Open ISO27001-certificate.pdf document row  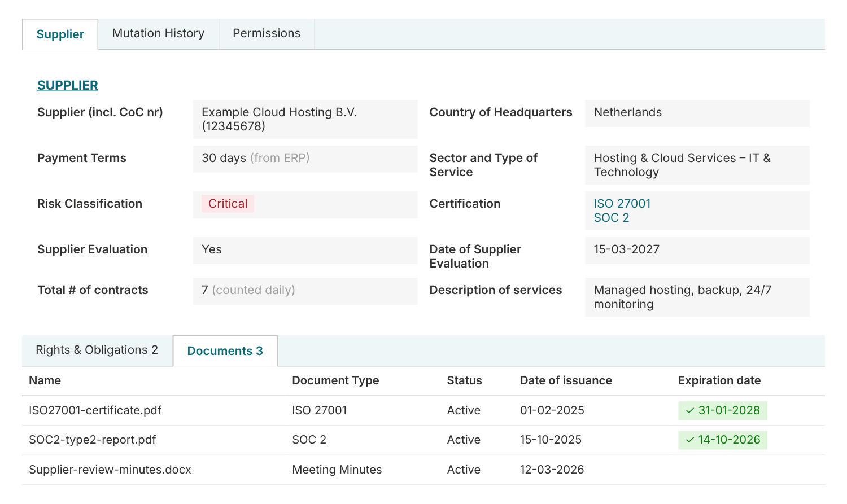click(423, 411)
